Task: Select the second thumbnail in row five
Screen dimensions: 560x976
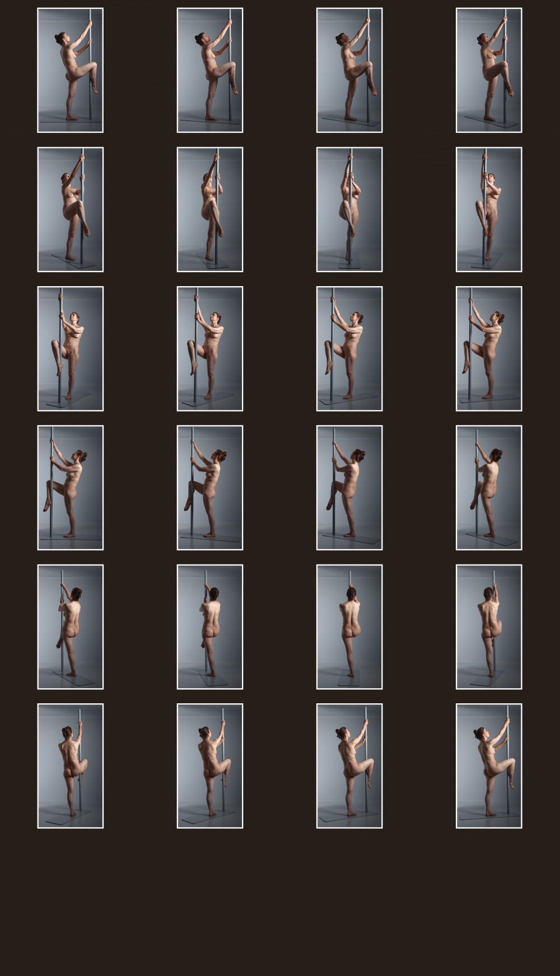Action: 210,627
